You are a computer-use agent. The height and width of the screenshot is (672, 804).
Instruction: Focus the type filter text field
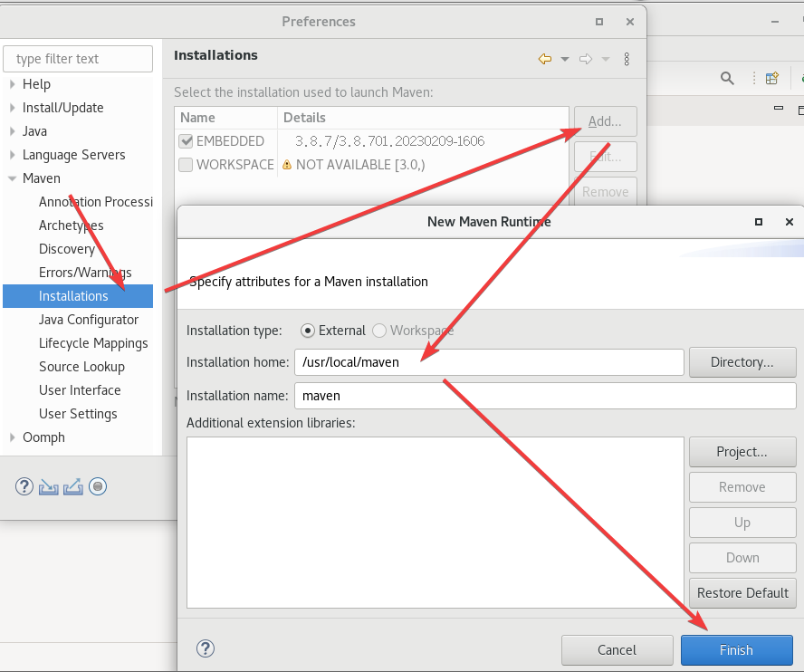tap(78, 59)
